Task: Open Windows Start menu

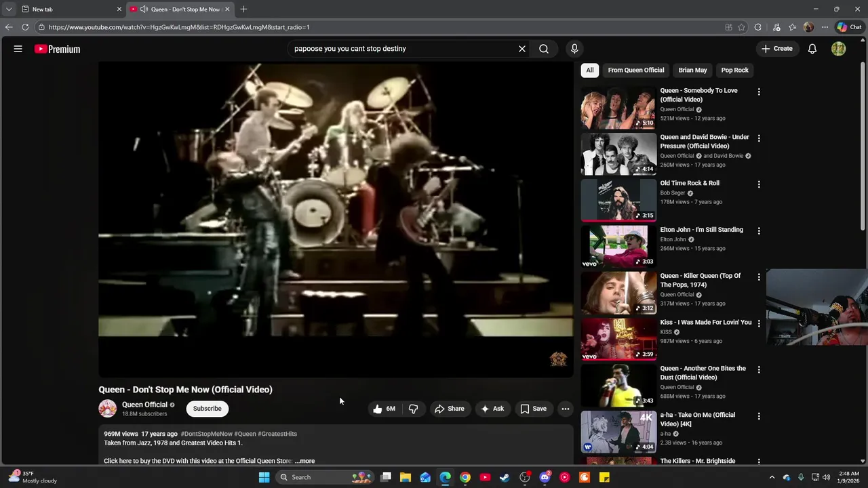Action: 264,477
